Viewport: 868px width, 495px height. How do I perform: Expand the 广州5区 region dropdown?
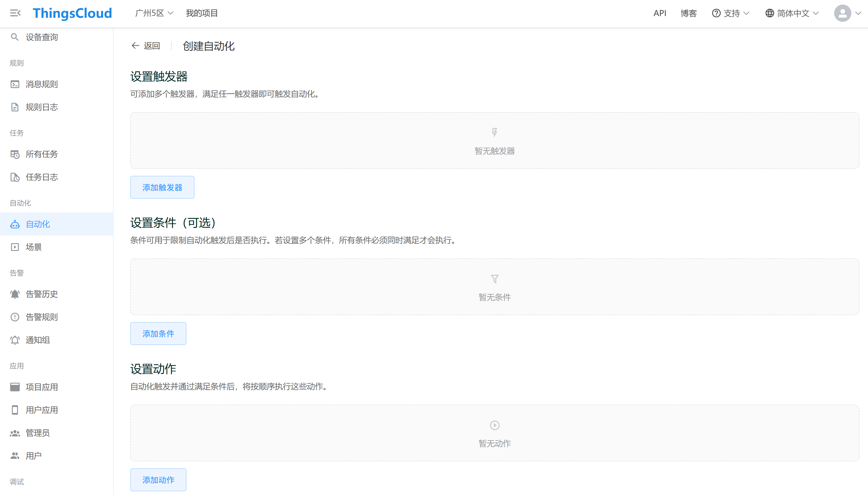(x=154, y=13)
